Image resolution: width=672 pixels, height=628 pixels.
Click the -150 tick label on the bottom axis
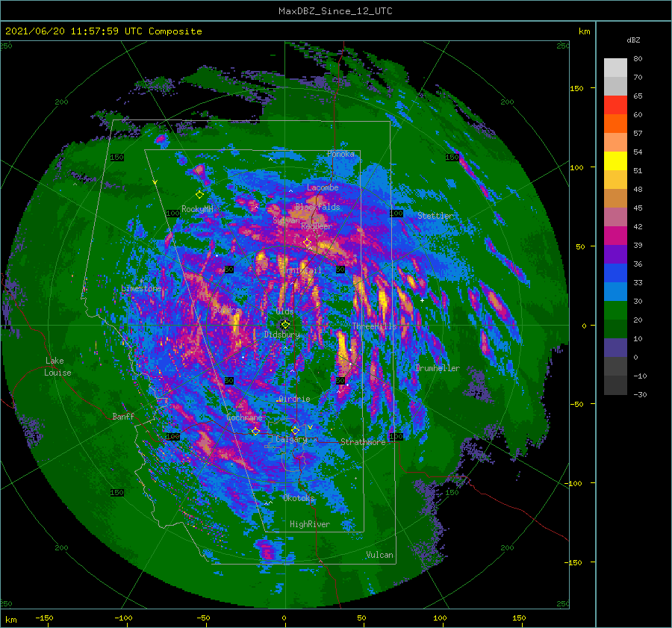44,618
